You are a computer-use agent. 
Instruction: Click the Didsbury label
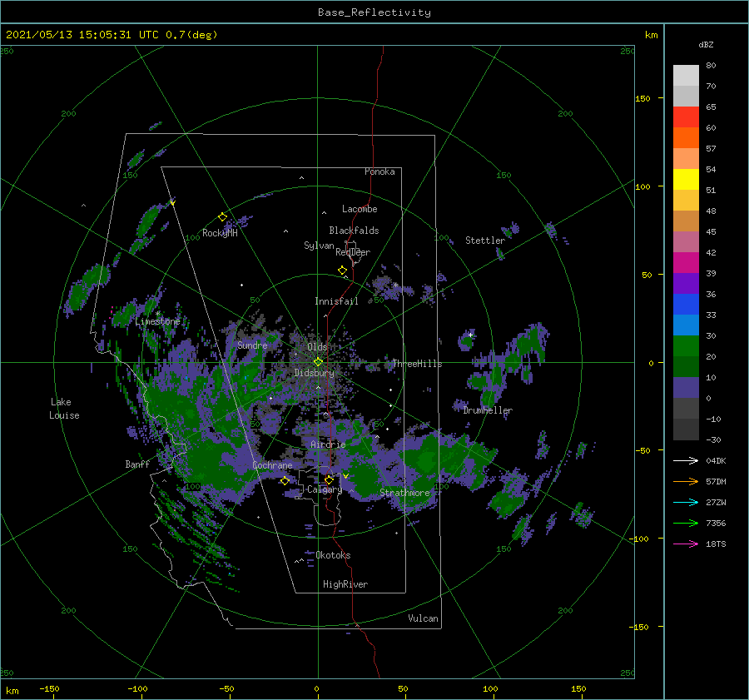[315, 373]
